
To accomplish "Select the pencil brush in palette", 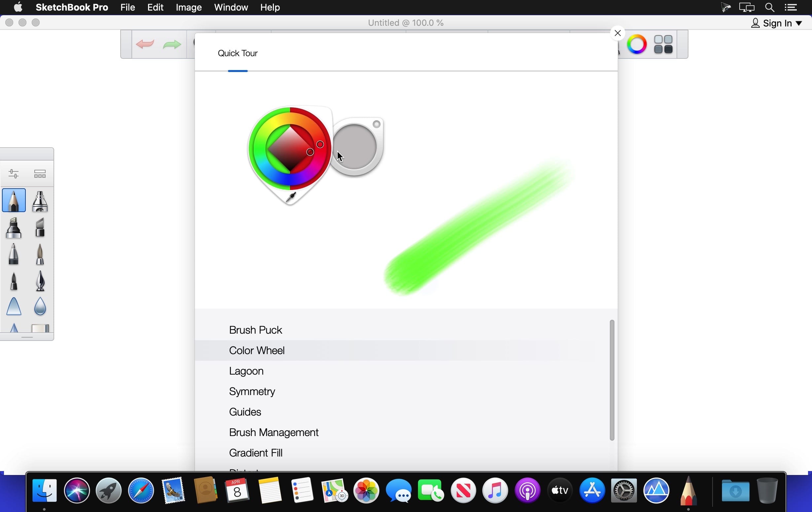I will (x=14, y=201).
